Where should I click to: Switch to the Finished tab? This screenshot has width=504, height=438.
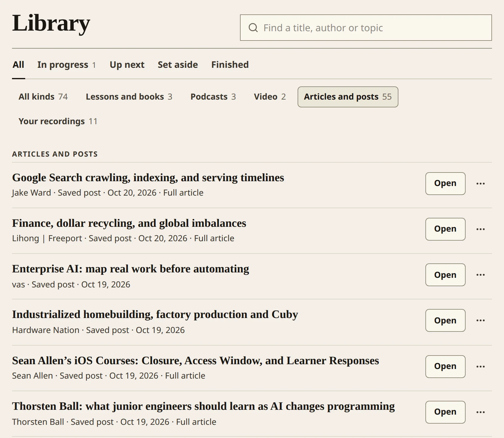click(230, 65)
